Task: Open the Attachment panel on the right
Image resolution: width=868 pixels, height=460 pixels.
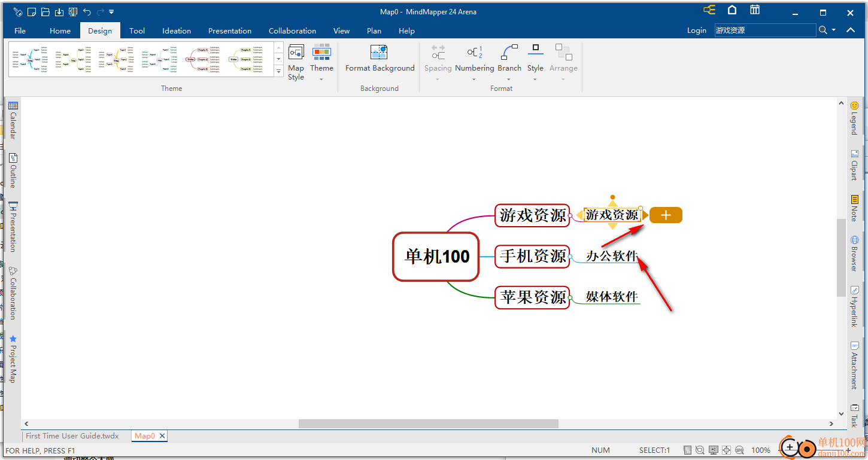Action: [x=854, y=365]
